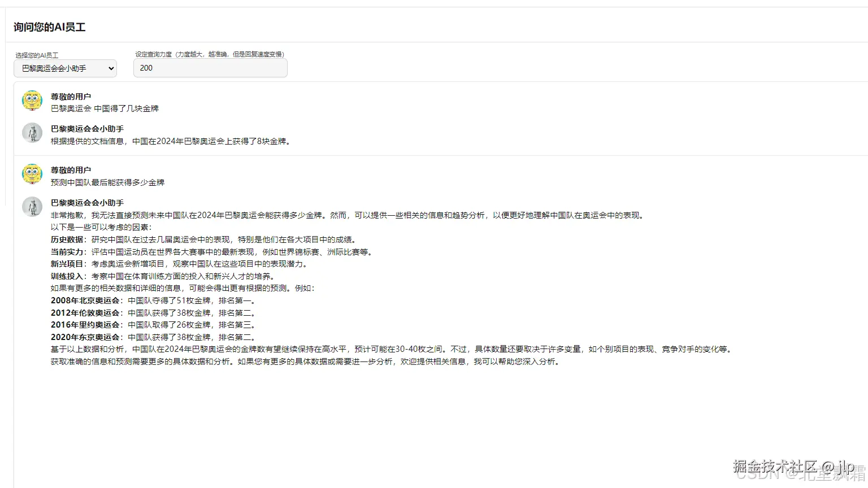Image resolution: width=868 pixels, height=488 pixels.
Task: Click the second 尊敬的用户 name label
Action: (x=71, y=170)
